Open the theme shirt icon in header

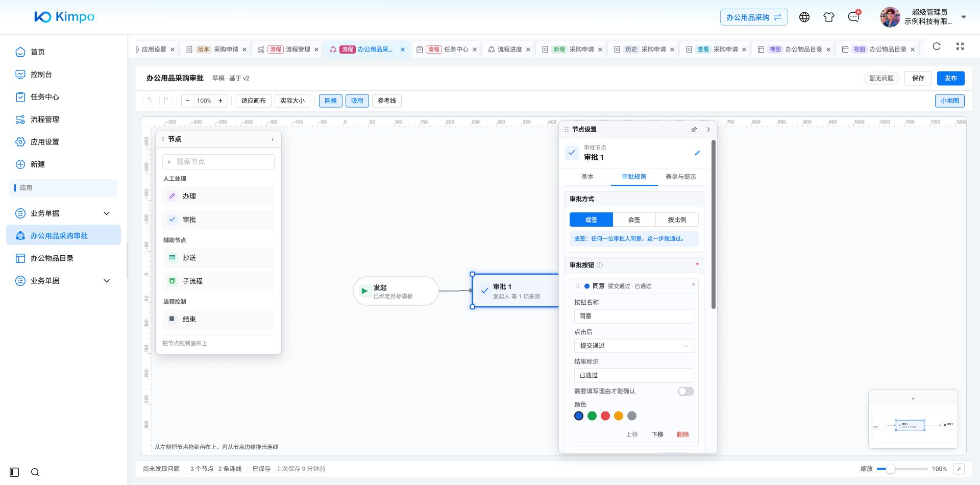click(x=829, y=17)
